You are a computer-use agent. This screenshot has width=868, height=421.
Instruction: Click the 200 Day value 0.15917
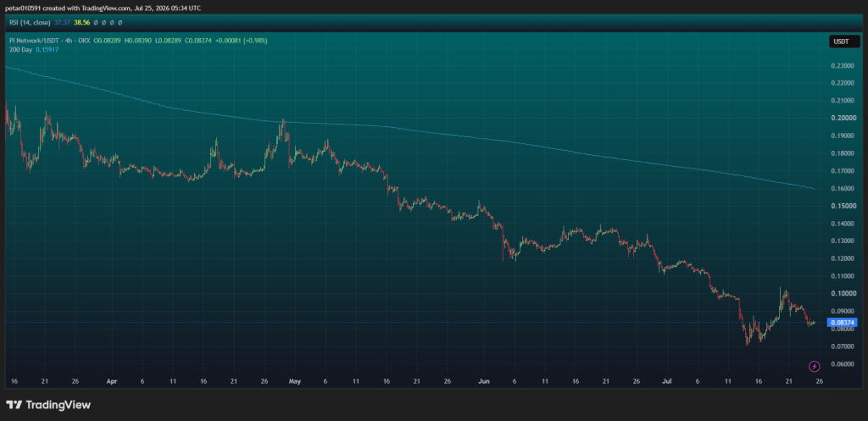tap(47, 50)
